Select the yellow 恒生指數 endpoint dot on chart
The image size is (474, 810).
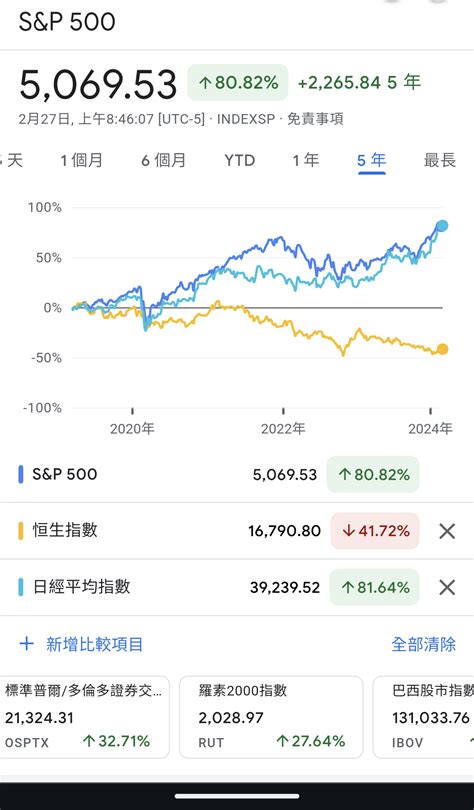443,350
